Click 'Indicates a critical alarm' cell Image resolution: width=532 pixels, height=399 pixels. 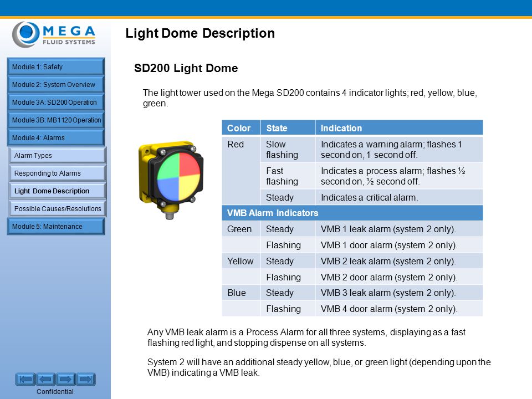coord(399,197)
